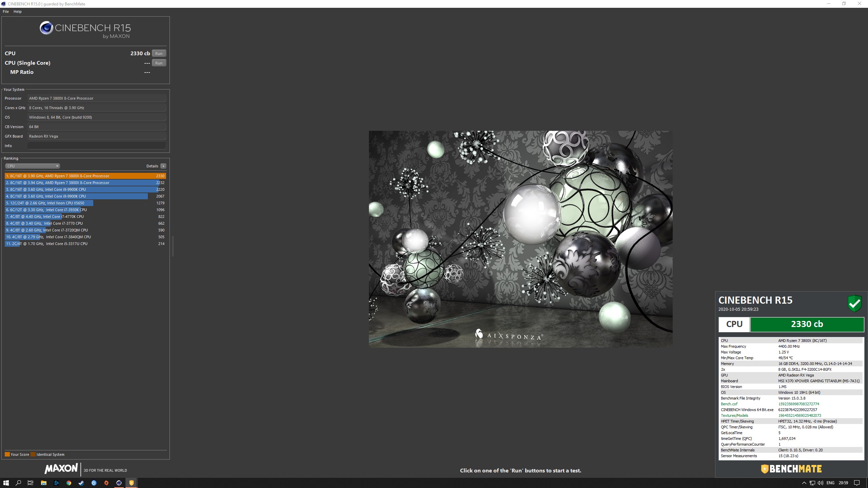Select ranking row Xeon X5650 1279
The width and height of the screenshot is (868, 488).
[85, 203]
